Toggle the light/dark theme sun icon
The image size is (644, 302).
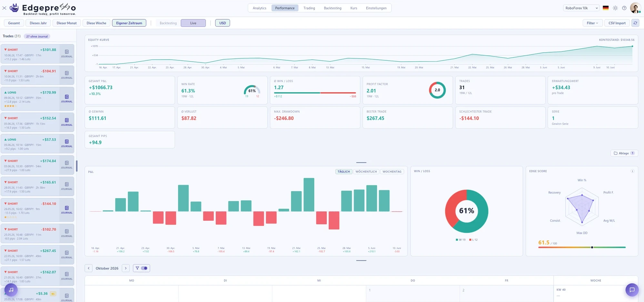pos(615,8)
